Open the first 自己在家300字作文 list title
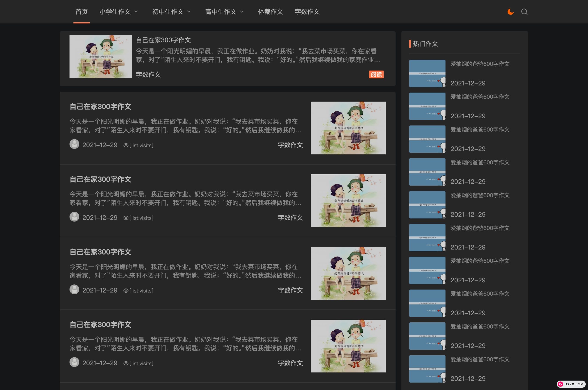Viewport: 588px width, 390px height. [100, 107]
